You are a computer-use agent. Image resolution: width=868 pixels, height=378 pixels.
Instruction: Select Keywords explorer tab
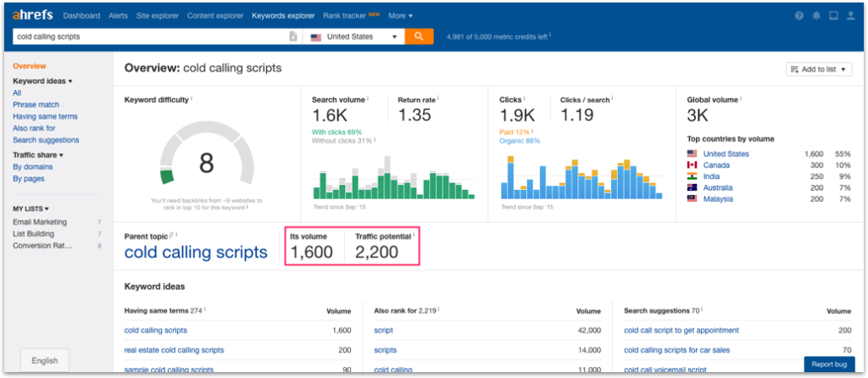pos(283,15)
